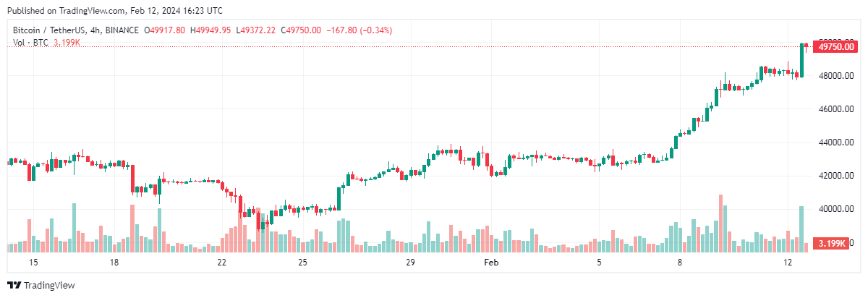Click the BINANCE exchange label
The image size is (868, 298).
[123, 30]
